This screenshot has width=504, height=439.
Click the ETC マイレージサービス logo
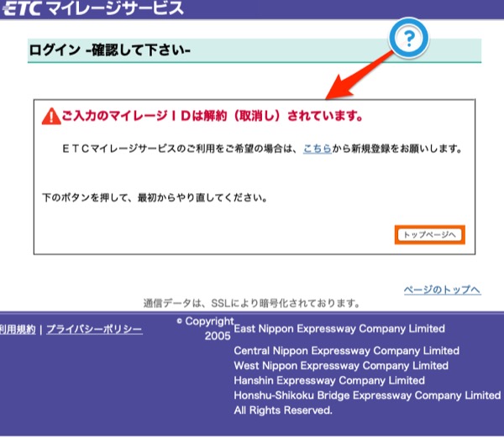click(92, 8)
